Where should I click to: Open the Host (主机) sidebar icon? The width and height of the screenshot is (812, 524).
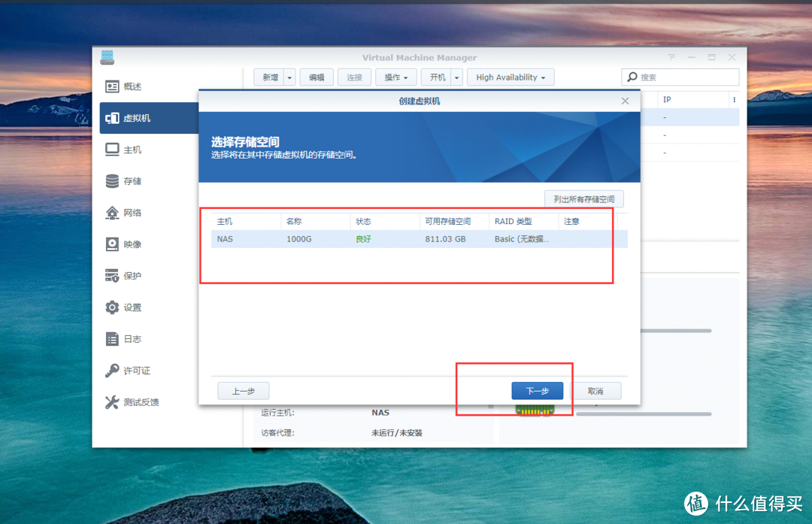(112, 150)
